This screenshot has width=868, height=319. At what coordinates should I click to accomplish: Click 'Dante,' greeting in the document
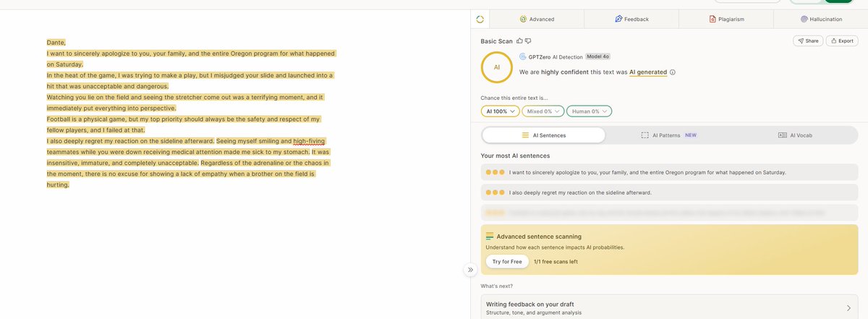[56, 43]
